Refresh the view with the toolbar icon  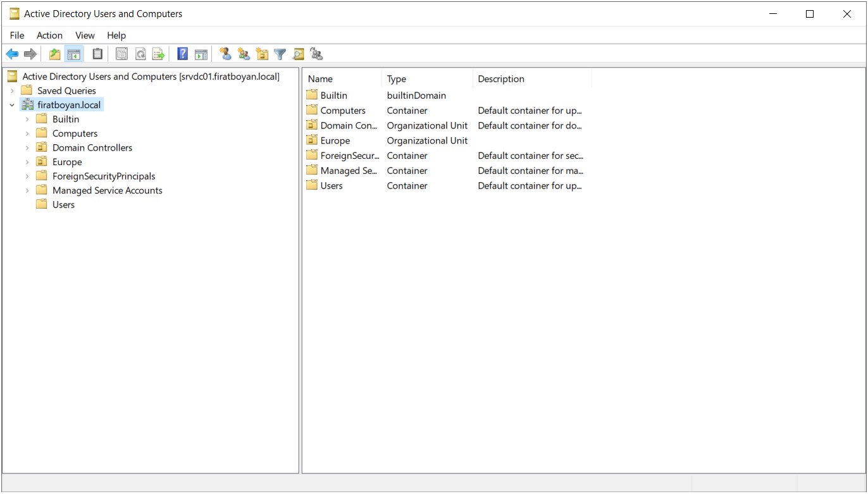[140, 54]
